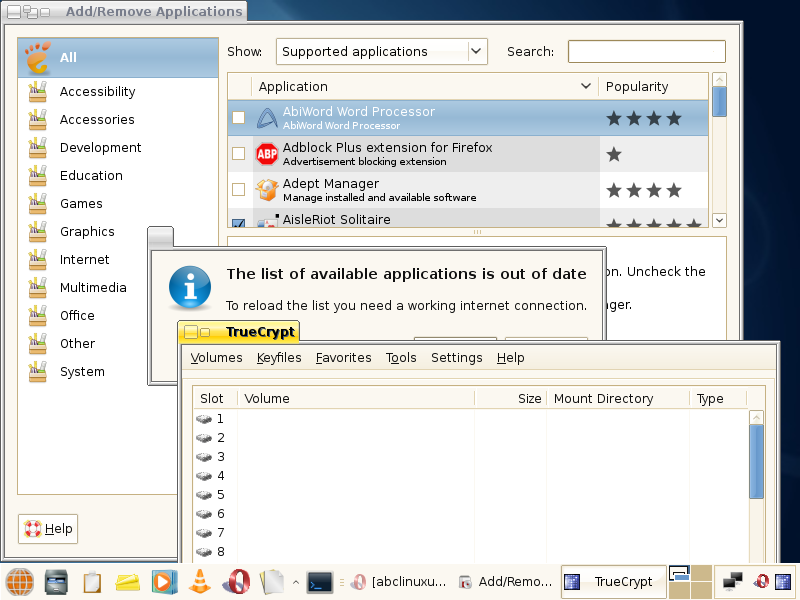Screen dimensions: 800x600
Task: Tick the Adept Manager checkbox
Action: pyautogui.click(x=238, y=190)
